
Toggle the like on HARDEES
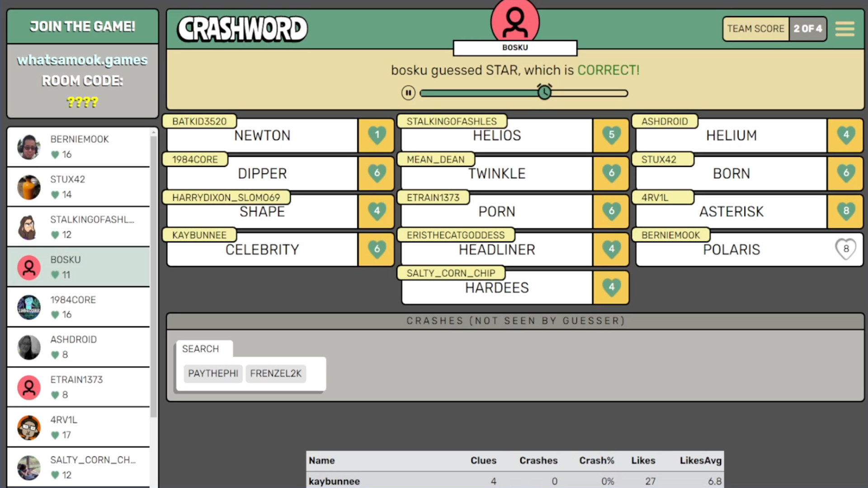[x=611, y=286]
